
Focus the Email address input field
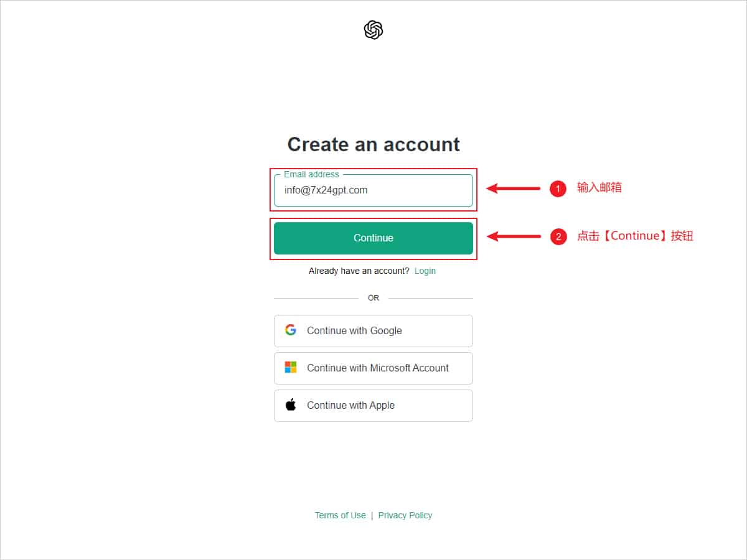pyautogui.click(x=374, y=191)
